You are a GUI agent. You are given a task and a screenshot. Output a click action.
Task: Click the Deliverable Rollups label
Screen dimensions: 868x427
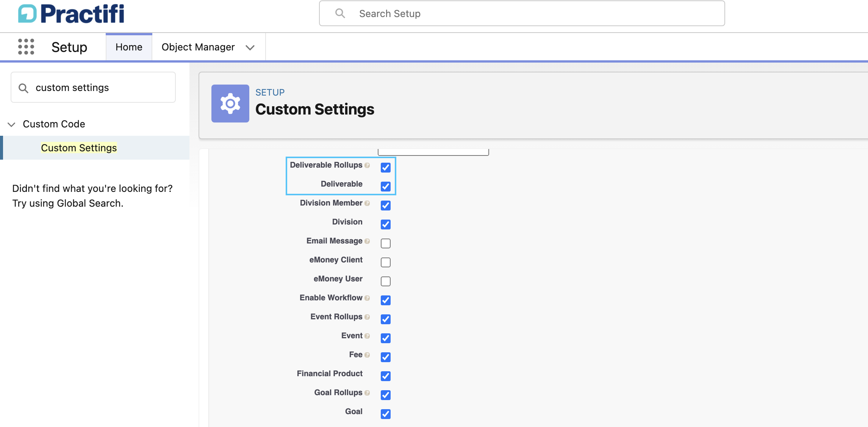click(x=326, y=165)
